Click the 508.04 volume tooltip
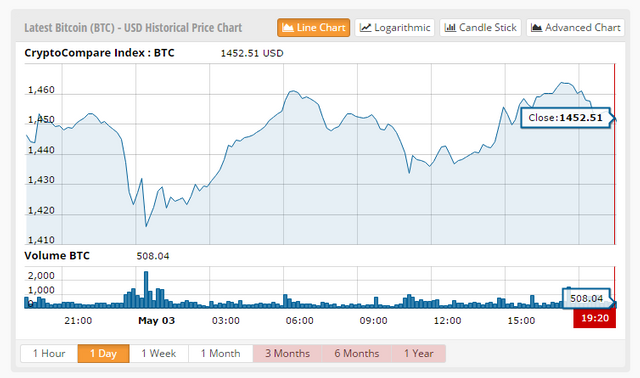Image resolution: width=640 pixels, height=378 pixels. [x=587, y=298]
